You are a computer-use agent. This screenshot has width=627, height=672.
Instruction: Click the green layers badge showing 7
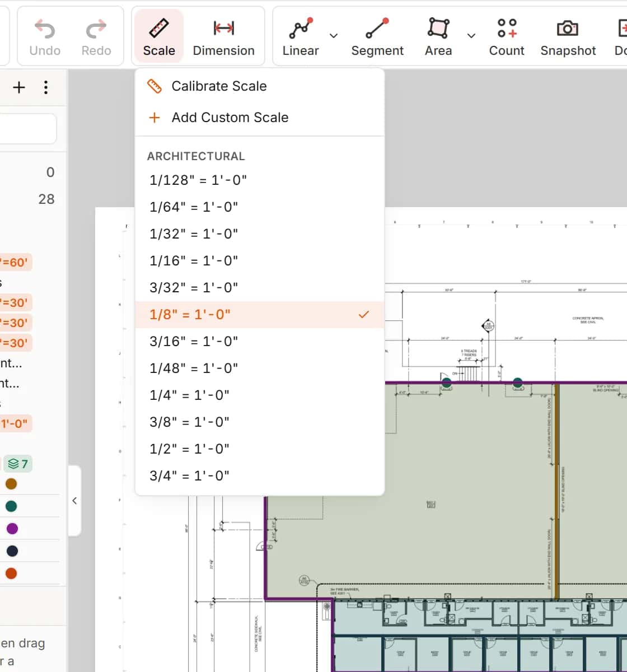[18, 464]
